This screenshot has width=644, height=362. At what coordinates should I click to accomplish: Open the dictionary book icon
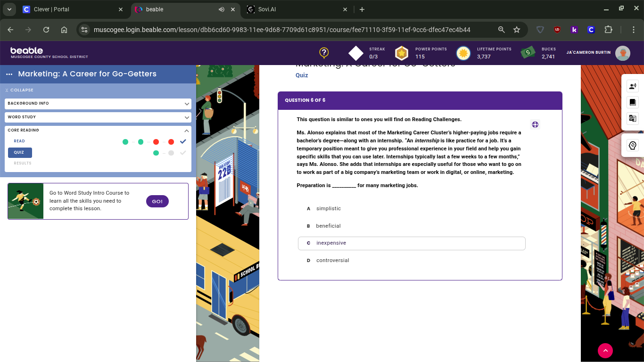pos(633,102)
